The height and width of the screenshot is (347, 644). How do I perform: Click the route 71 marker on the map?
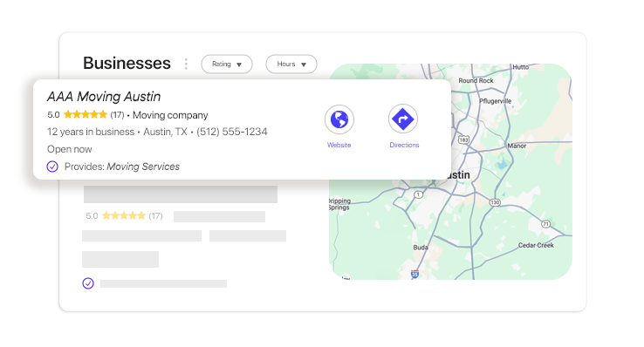[546, 224]
